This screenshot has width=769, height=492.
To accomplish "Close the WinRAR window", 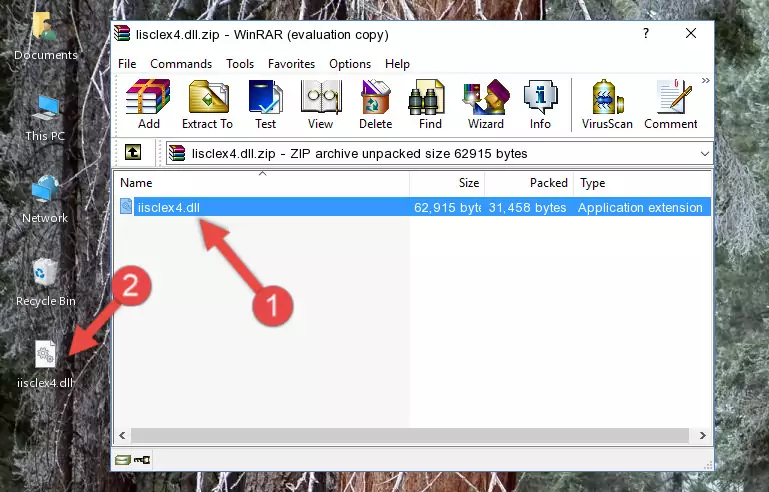I will tap(691, 33).
